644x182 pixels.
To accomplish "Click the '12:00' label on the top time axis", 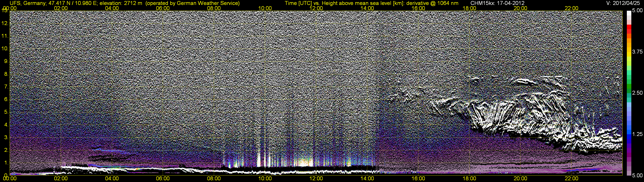I will [316, 8].
